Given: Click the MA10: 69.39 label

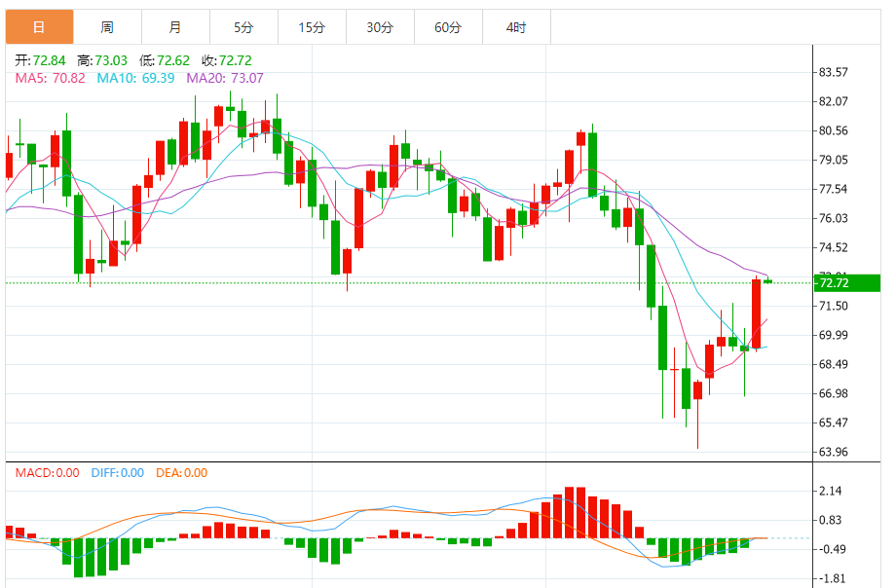Looking at the screenshot, I should pos(135,78).
